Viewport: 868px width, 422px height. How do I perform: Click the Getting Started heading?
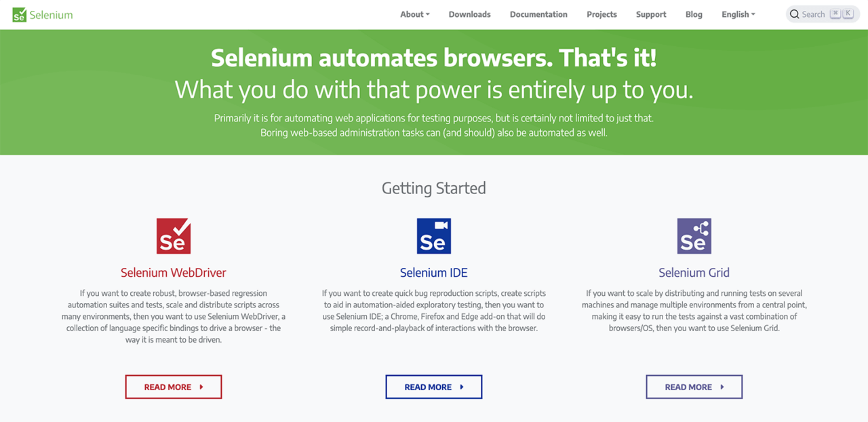point(434,188)
